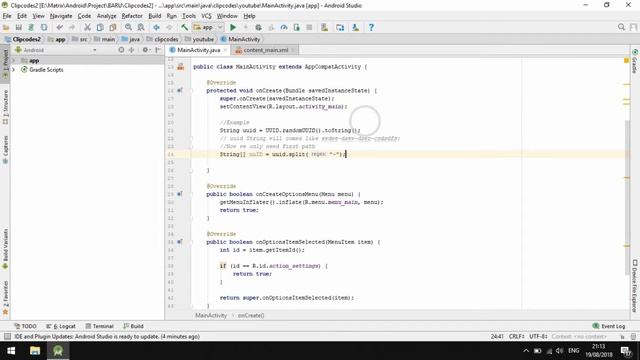Viewport: 640px width, 360px height.
Task: Close the MainActivity.java tab
Action: point(225,50)
